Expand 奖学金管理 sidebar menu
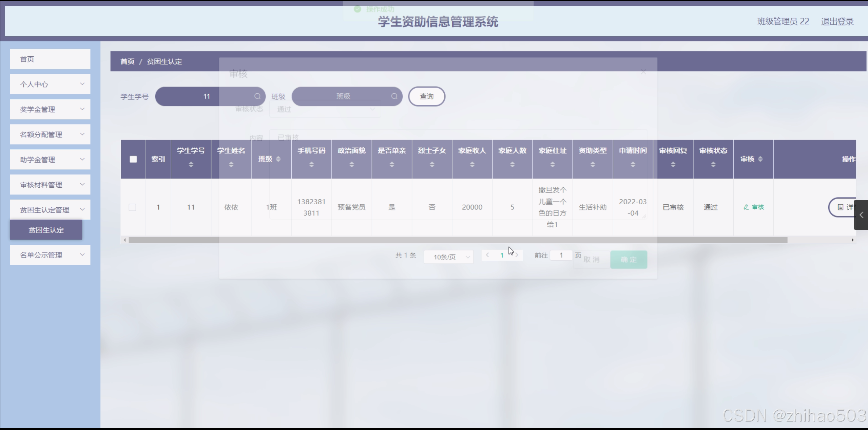 [x=50, y=109]
